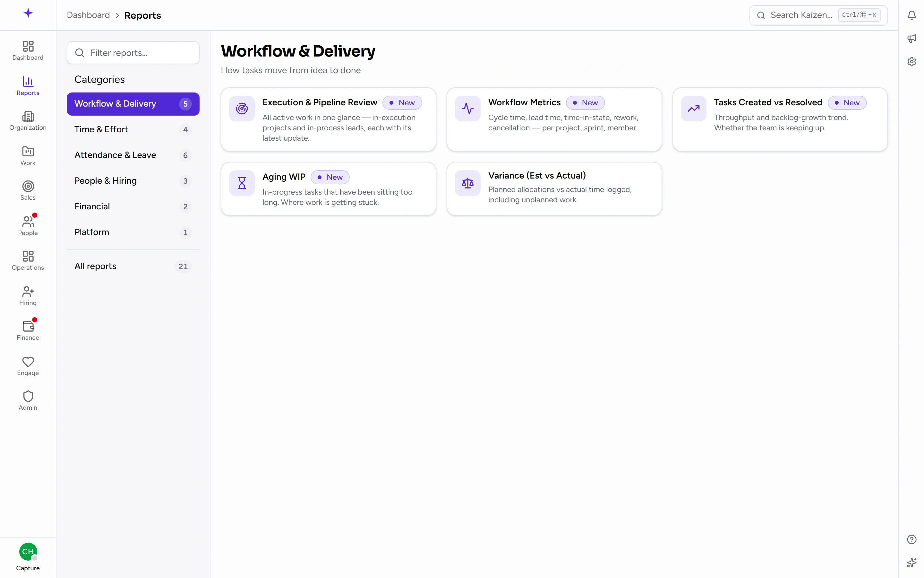Viewport: 924px width, 578px height.
Task: Click the Kaizen star logo
Action: pyautogui.click(x=28, y=13)
